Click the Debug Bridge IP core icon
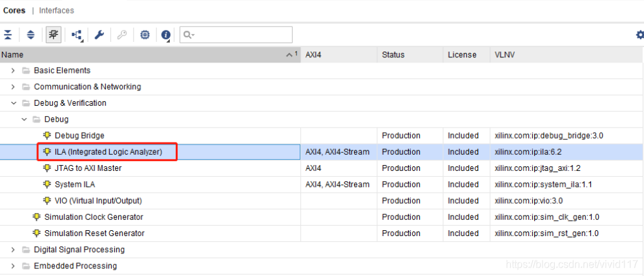 point(47,135)
